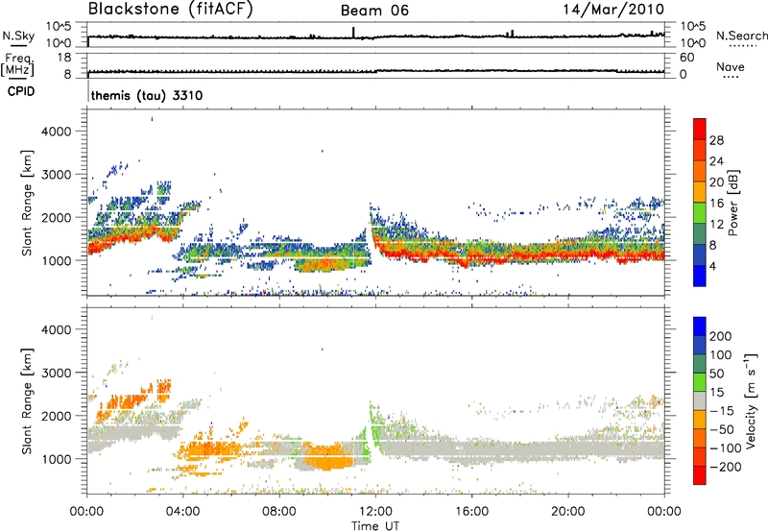Image resolution: width=768 pixels, height=532 pixels.
Task: Click the date '14/Mar/2010'
Action: 613,10
